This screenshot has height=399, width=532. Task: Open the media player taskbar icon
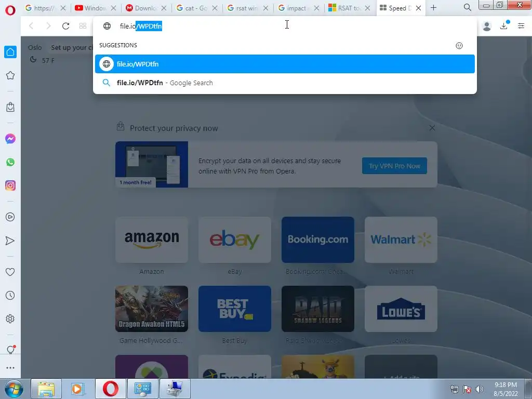point(78,389)
